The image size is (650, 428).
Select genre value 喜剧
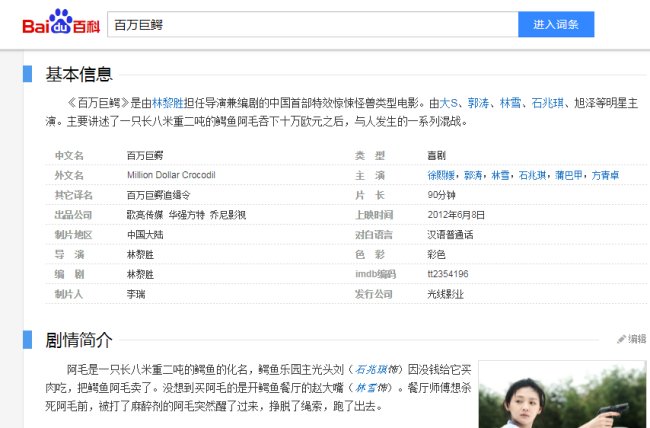point(437,156)
